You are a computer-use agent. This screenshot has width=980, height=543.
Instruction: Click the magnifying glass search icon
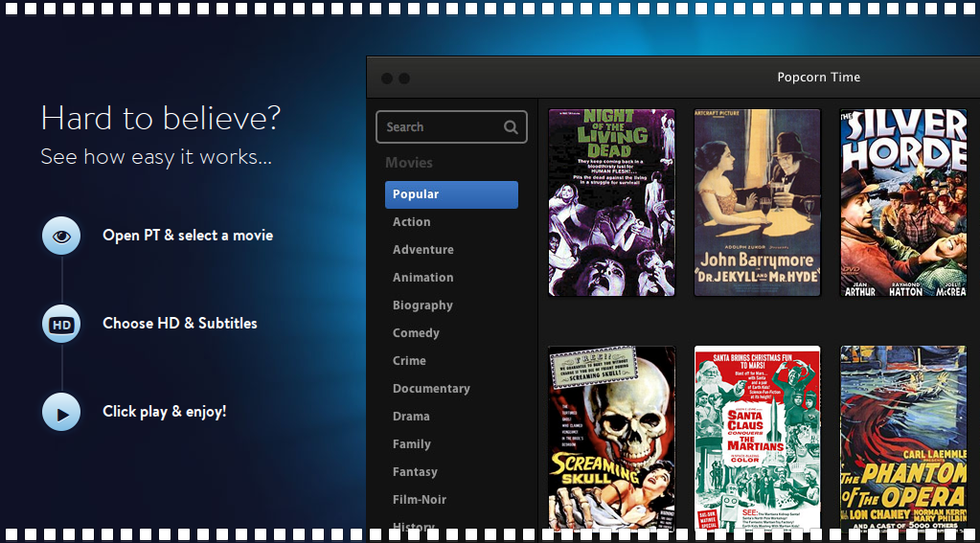(511, 127)
